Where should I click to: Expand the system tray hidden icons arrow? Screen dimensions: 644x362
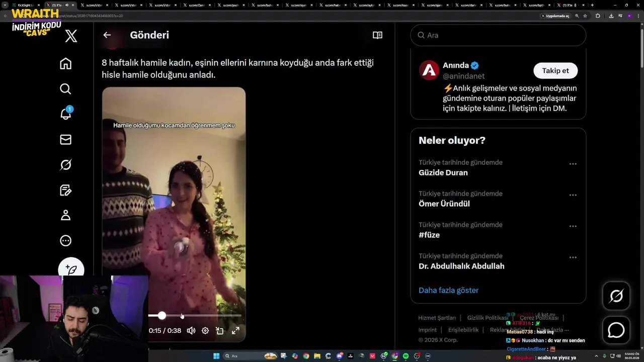tap(597, 356)
